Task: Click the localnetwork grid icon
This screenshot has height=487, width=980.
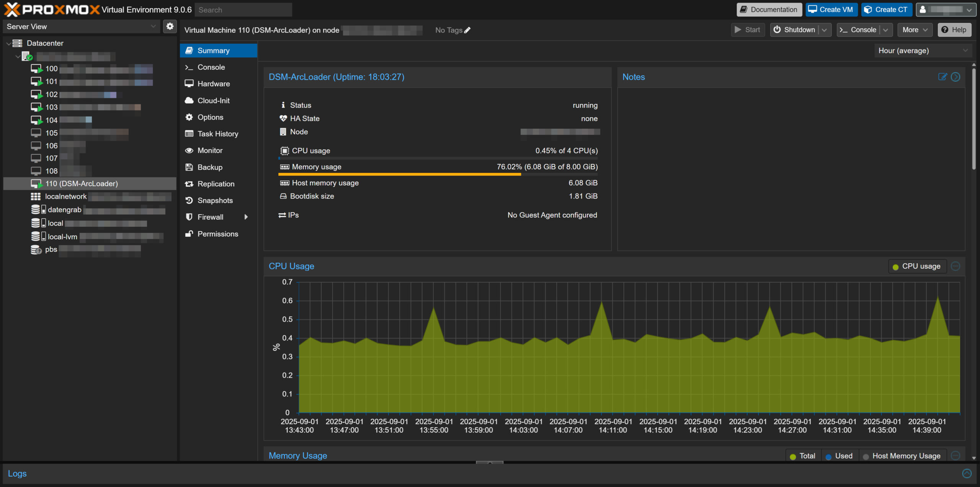Action: [x=36, y=197]
